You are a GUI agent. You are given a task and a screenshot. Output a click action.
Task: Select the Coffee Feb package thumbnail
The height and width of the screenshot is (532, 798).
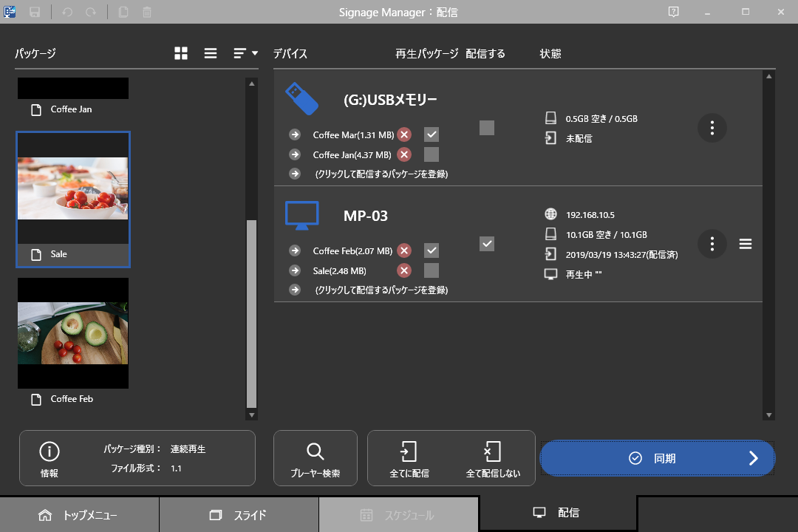point(73,332)
